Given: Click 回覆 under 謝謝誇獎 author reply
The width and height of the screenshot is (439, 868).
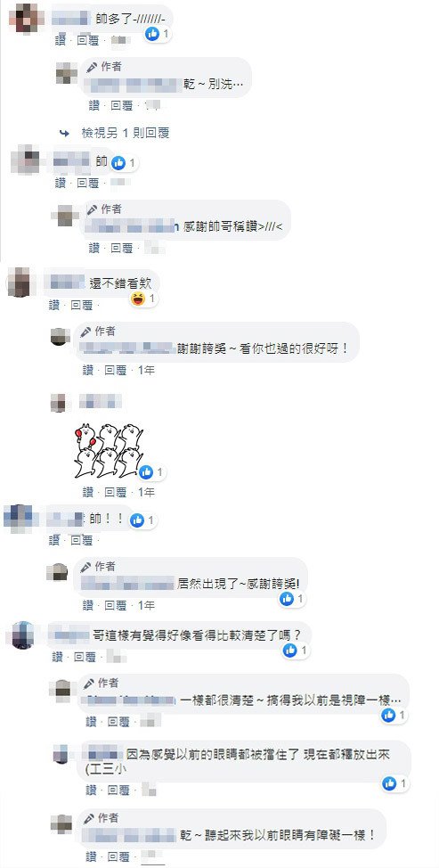Looking at the screenshot, I should click(116, 371).
